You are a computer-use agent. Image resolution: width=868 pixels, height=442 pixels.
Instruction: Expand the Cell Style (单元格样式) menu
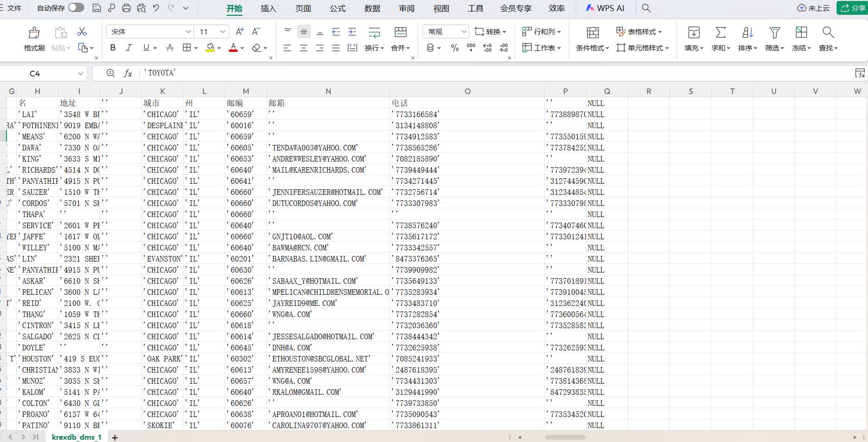click(x=642, y=48)
